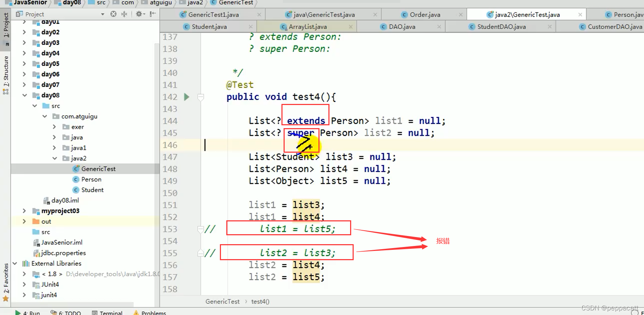Viewport: 644px width, 315px height.
Task: Switch to the Student.java tab
Action: [209, 27]
